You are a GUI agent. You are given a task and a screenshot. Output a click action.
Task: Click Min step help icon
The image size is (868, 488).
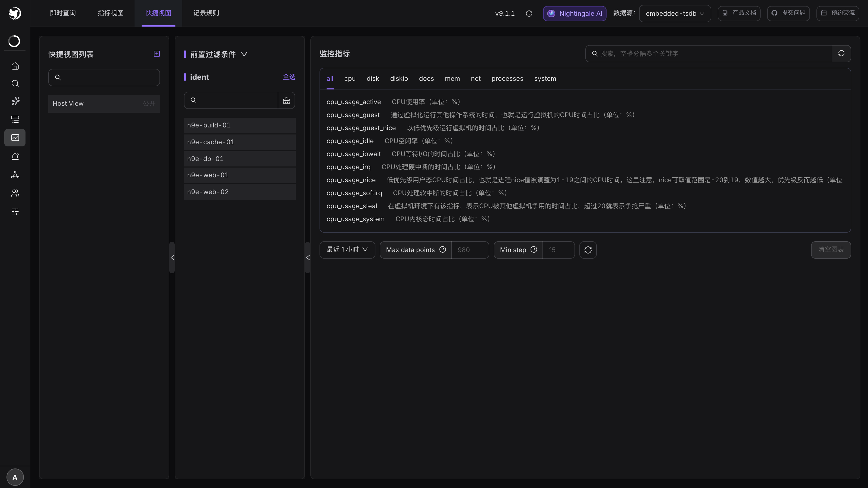click(534, 249)
